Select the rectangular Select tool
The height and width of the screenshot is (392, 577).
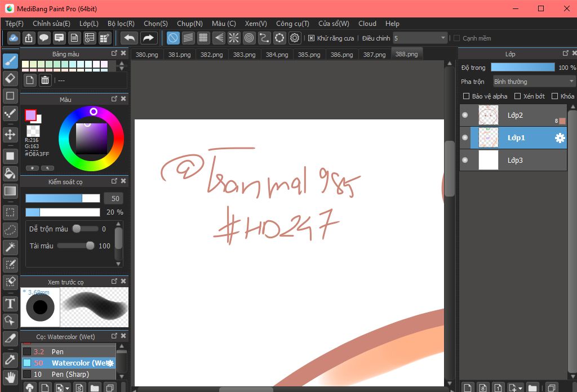tap(10, 212)
